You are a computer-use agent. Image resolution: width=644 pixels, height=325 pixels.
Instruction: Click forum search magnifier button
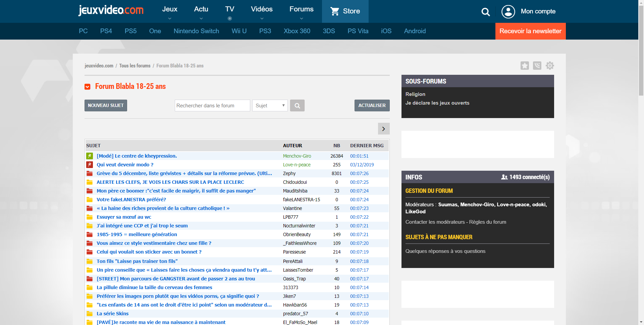[297, 105]
